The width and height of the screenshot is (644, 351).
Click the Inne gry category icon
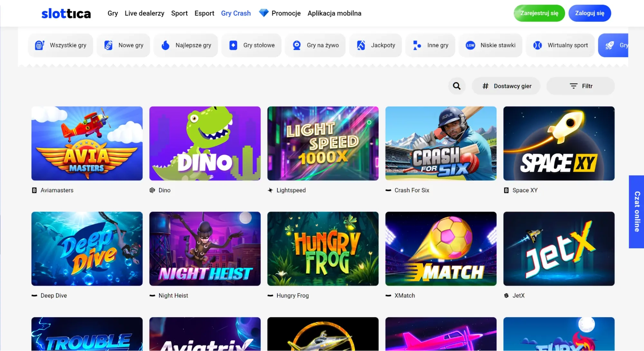click(417, 45)
